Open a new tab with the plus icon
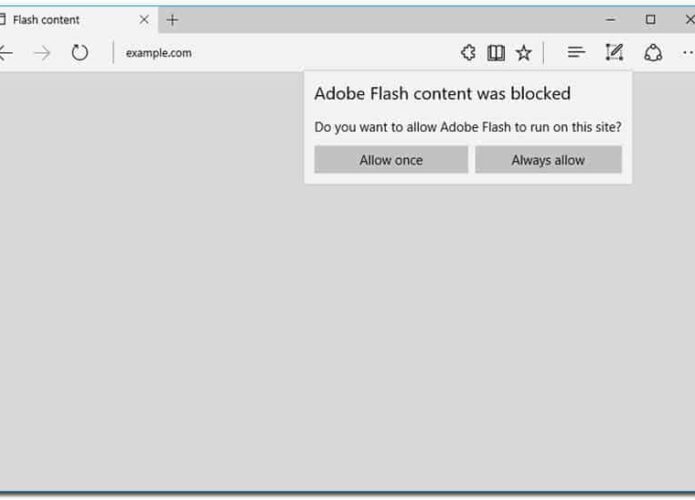 (x=172, y=20)
